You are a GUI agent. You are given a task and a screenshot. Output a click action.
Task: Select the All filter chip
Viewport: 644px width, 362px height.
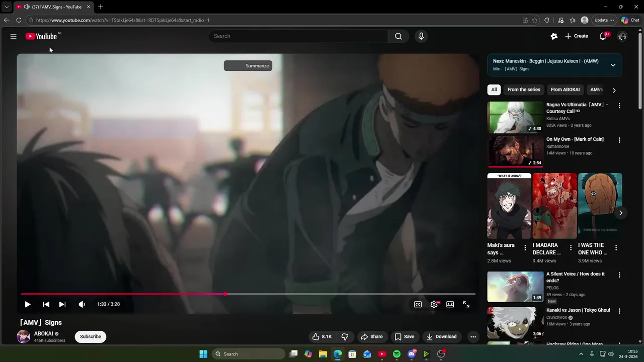tap(494, 89)
